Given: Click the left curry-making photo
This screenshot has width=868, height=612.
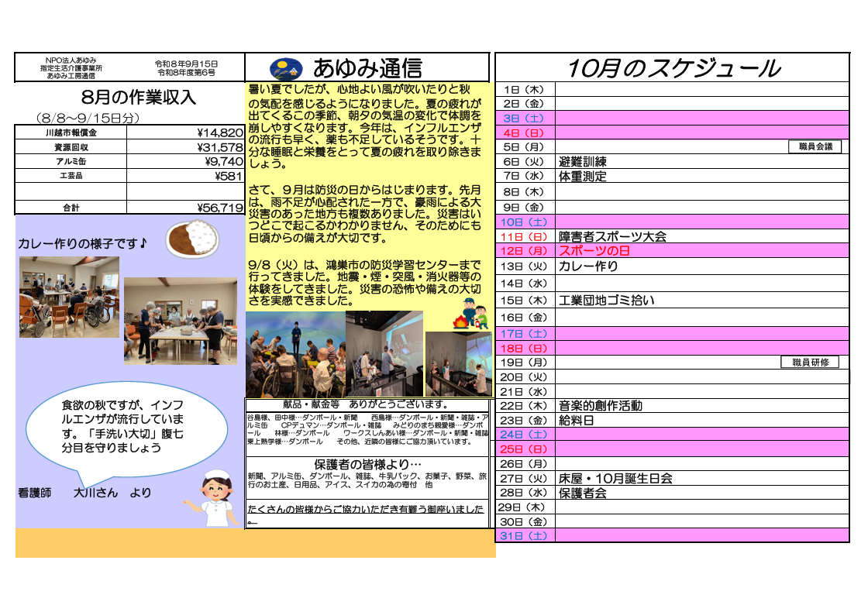Looking at the screenshot, I should pyautogui.click(x=69, y=297).
